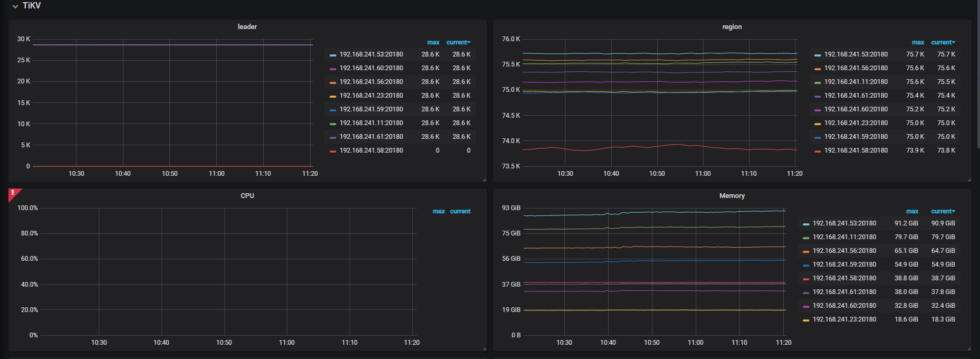Click color swatch for 192.168.241.60:20180 in leader legend
This screenshot has width=980, height=359.
(333, 69)
